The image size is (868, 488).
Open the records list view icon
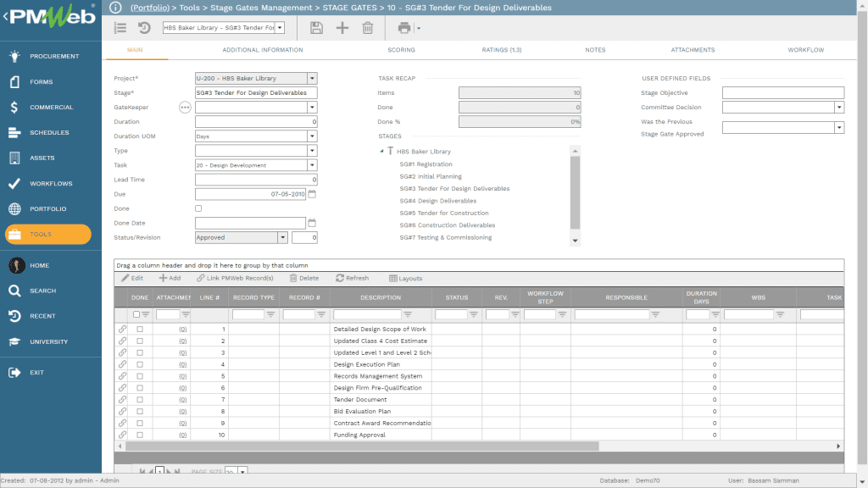coord(120,28)
